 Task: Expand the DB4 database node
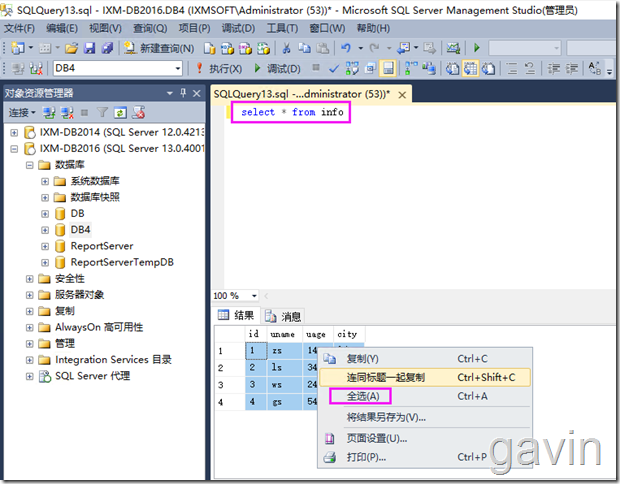pos(45,230)
